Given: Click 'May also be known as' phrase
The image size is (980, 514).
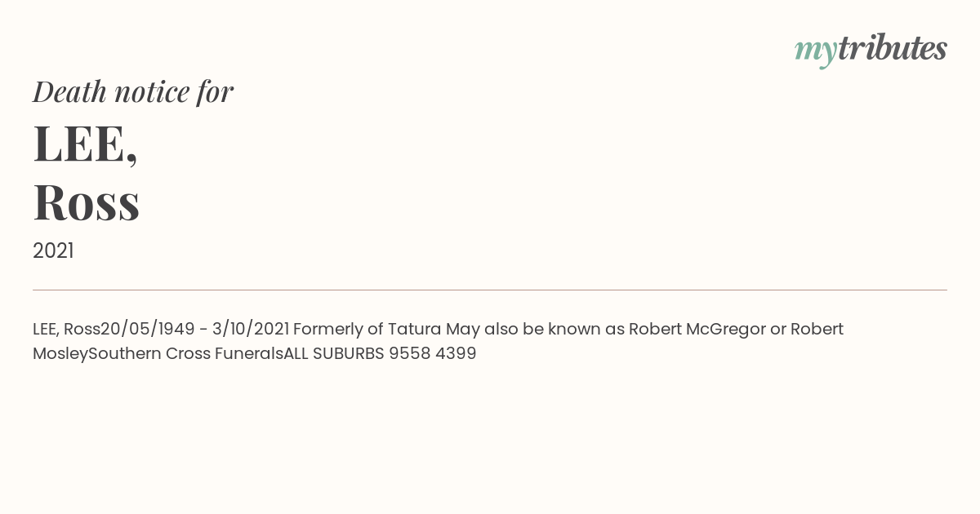Looking at the screenshot, I should coord(535,329).
